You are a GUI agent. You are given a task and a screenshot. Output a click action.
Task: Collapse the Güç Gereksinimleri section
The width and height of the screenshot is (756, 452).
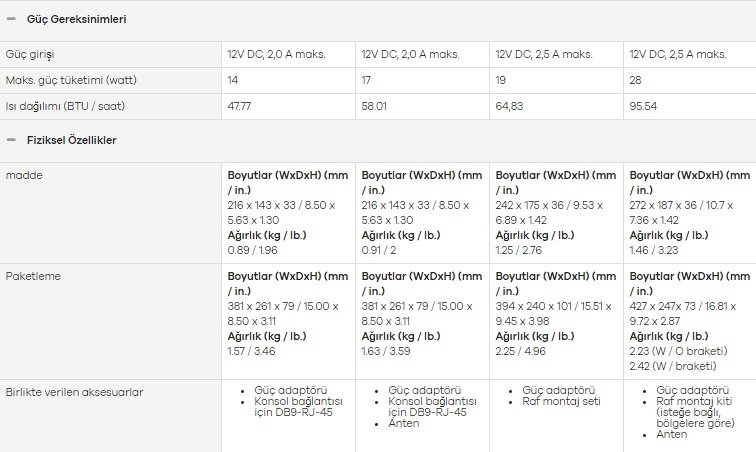pos(11,19)
